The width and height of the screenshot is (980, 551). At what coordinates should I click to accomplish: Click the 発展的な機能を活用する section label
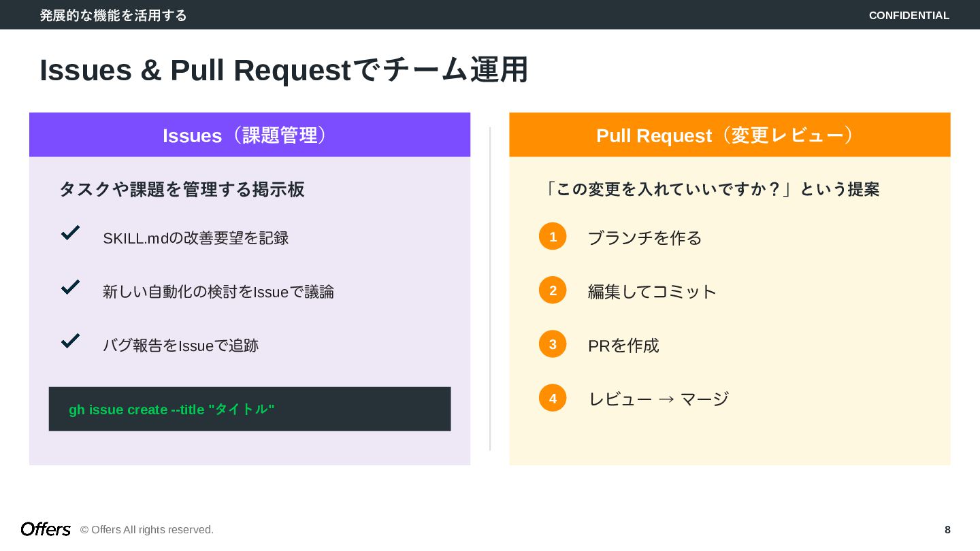pyautogui.click(x=113, y=16)
